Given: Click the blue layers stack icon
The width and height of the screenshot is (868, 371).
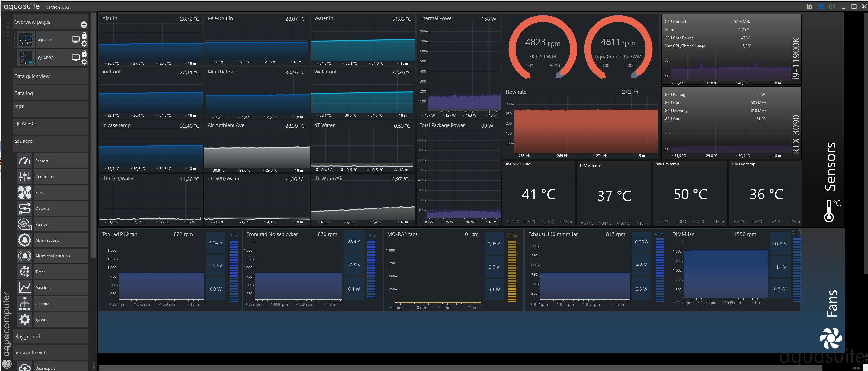Looking at the screenshot, I should [821, 7].
